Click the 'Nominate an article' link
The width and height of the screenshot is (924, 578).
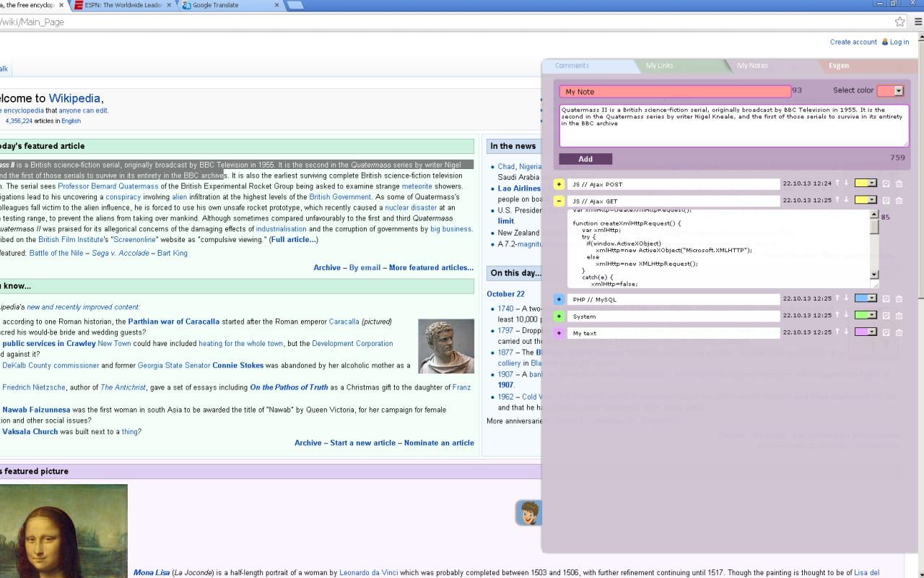pyautogui.click(x=439, y=443)
